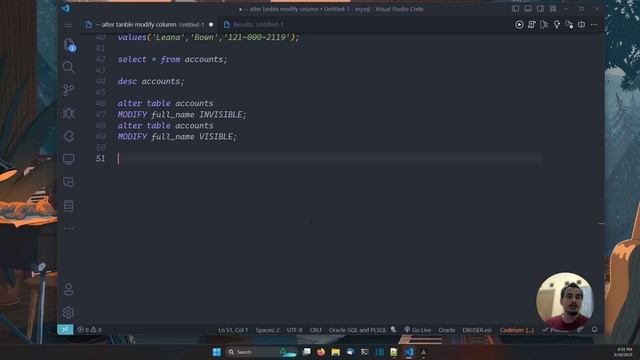Open the chat bubbles view in activity bar
This screenshot has height=360, width=640.
(69, 182)
